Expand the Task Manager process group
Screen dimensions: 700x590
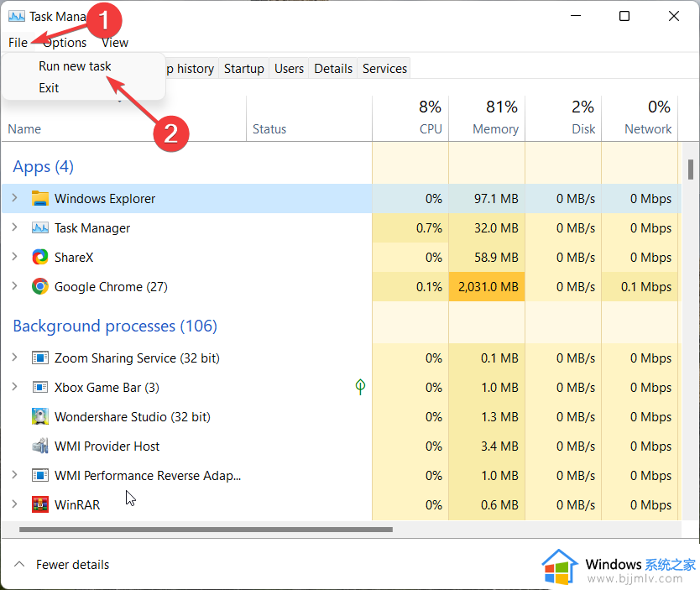pos(14,227)
